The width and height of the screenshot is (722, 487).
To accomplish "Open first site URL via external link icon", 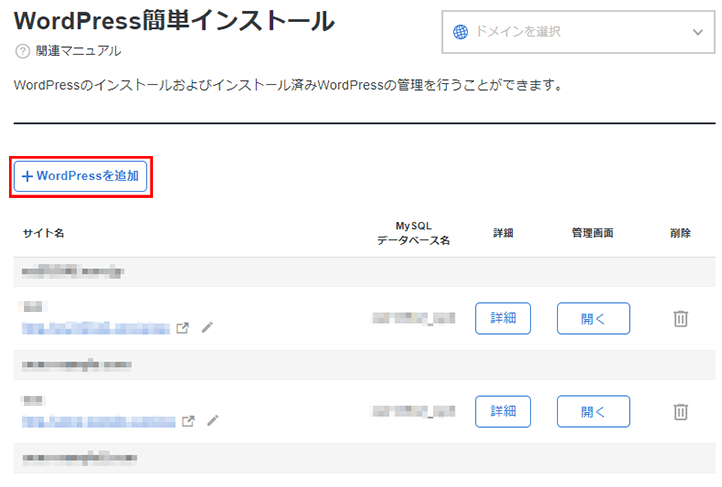I will (x=183, y=328).
